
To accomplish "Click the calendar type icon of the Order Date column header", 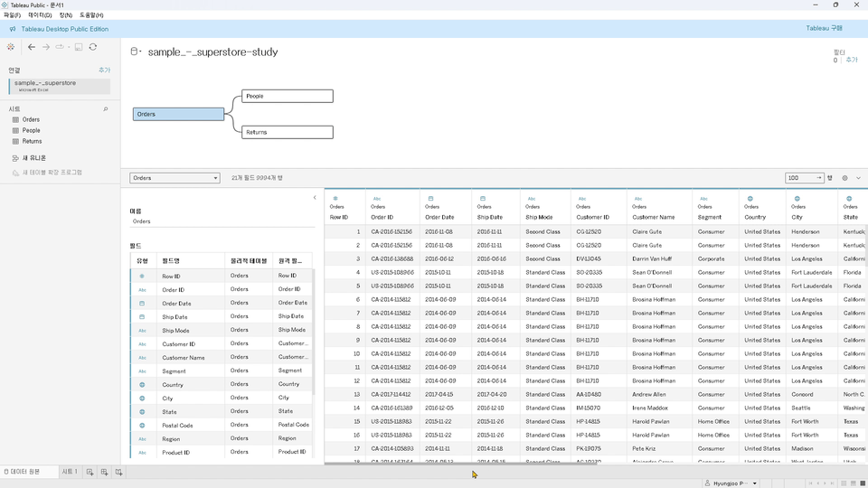I will 430,198.
